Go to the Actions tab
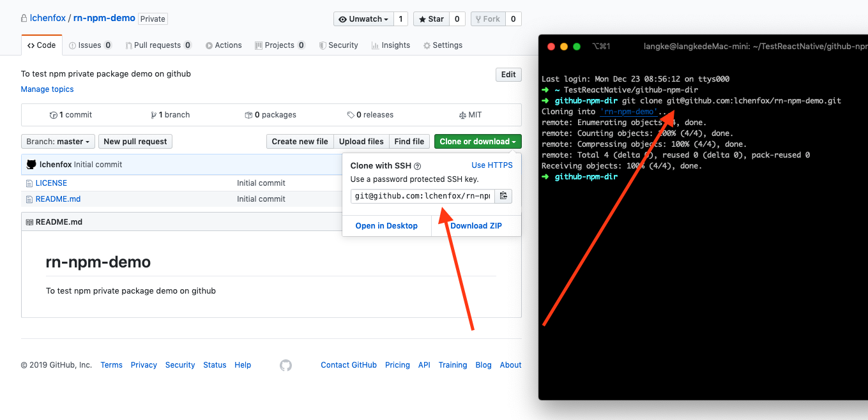The width and height of the screenshot is (868, 420). [224, 45]
